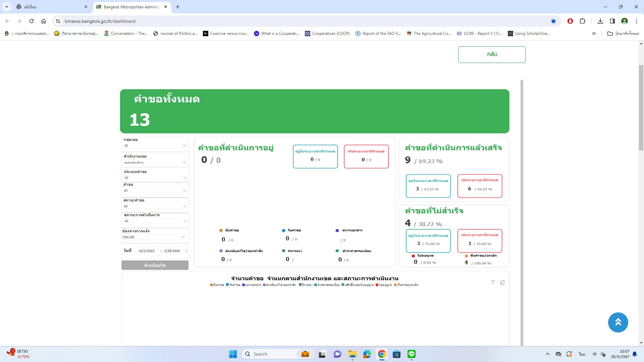Expand the กลุ่มเขต dropdown
The image size is (644, 362).
pyautogui.click(x=155, y=145)
